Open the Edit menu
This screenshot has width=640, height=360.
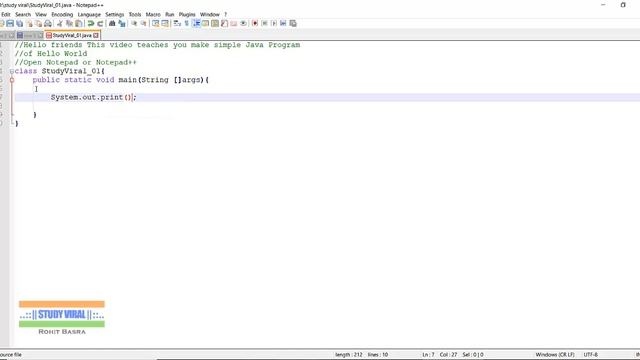pyautogui.click(x=5, y=14)
